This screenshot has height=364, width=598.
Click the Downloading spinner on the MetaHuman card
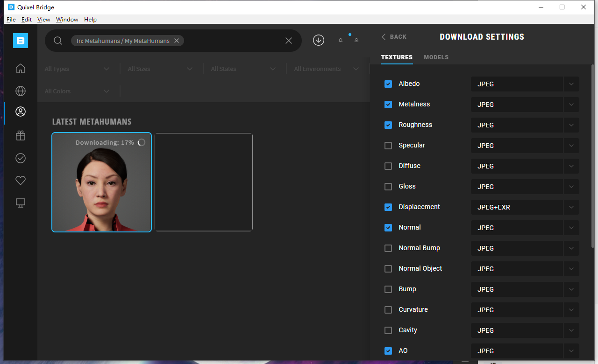tap(142, 142)
